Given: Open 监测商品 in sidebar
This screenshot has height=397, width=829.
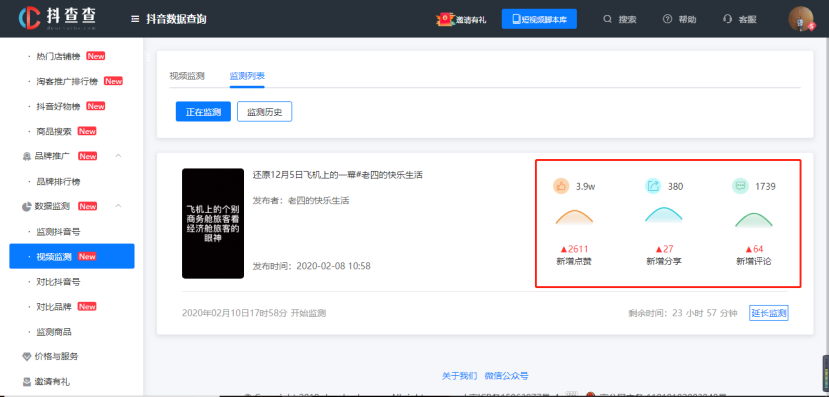Looking at the screenshot, I should point(53,332).
